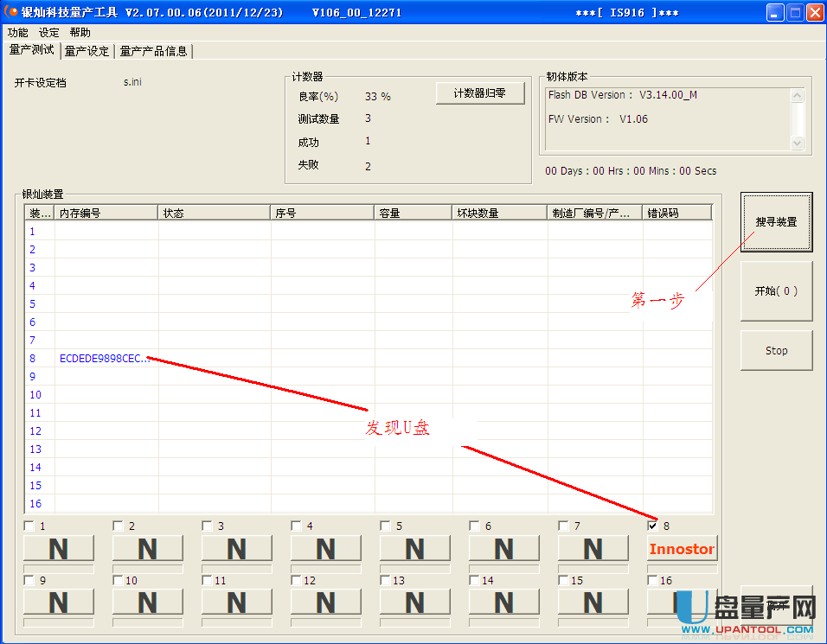
Task: Click the N status button for port 13
Action: pyautogui.click(x=414, y=603)
